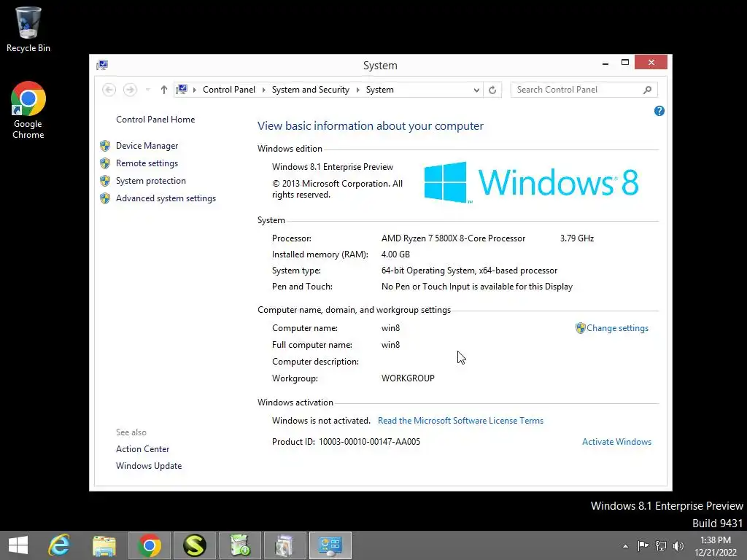
Task: Open Control Panel Home link
Action: [155, 120]
